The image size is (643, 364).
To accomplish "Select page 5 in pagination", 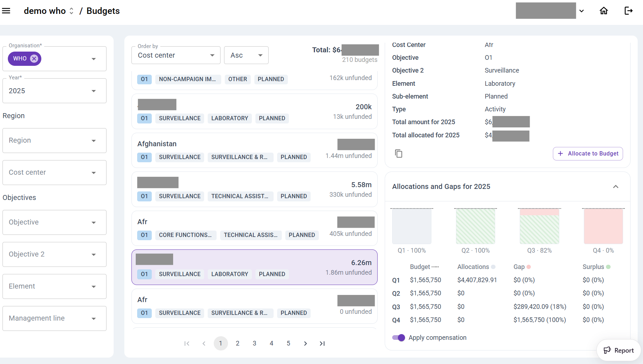I will 288,343.
